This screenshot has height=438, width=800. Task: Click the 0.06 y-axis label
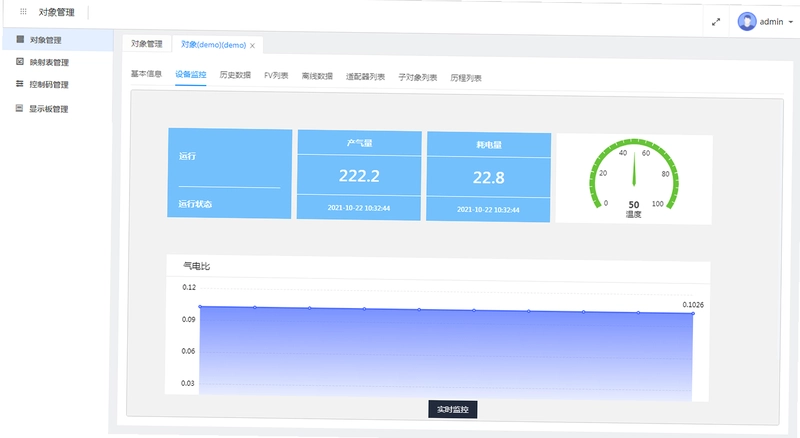click(188, 351)
